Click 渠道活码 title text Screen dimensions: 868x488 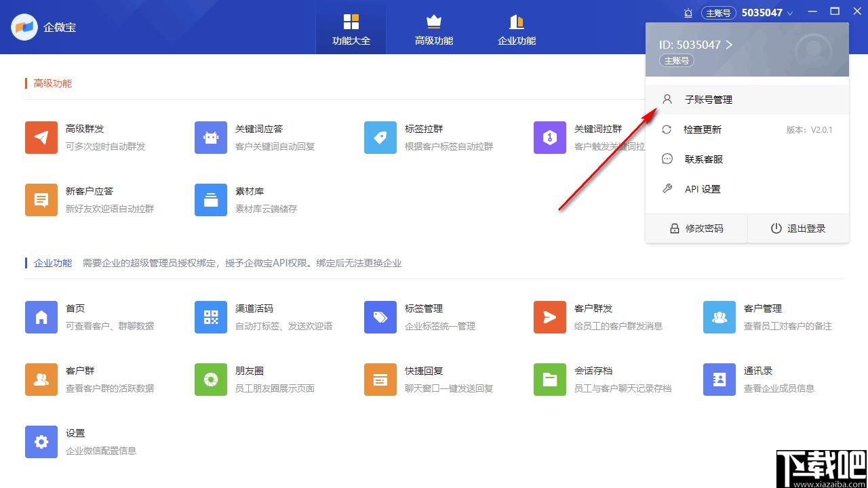pyautogui.click(x=254, y=308)
